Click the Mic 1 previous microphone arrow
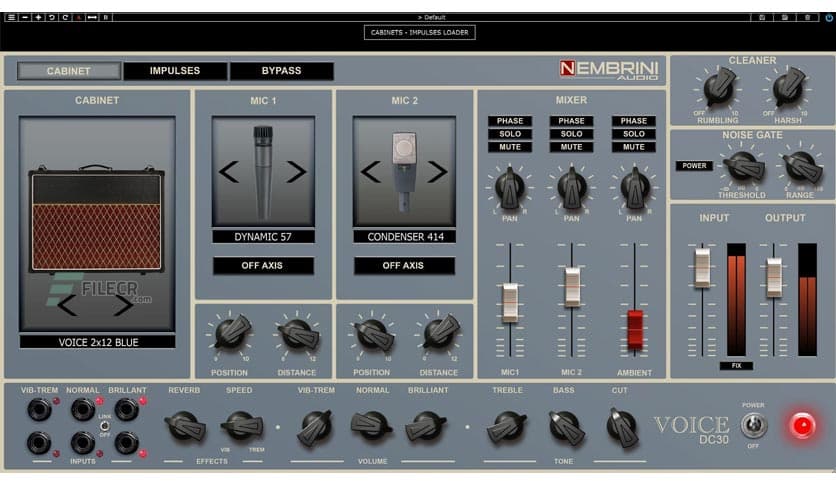Viewport: 836px width, 484px height. tap(229, 172)
